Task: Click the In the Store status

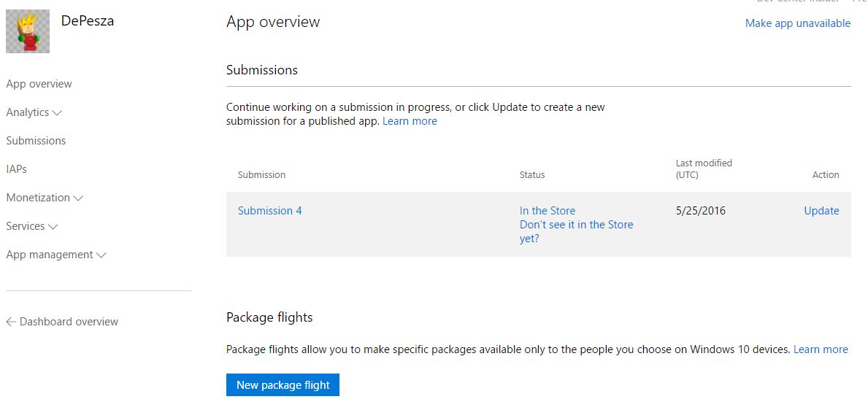Action: 548,211
